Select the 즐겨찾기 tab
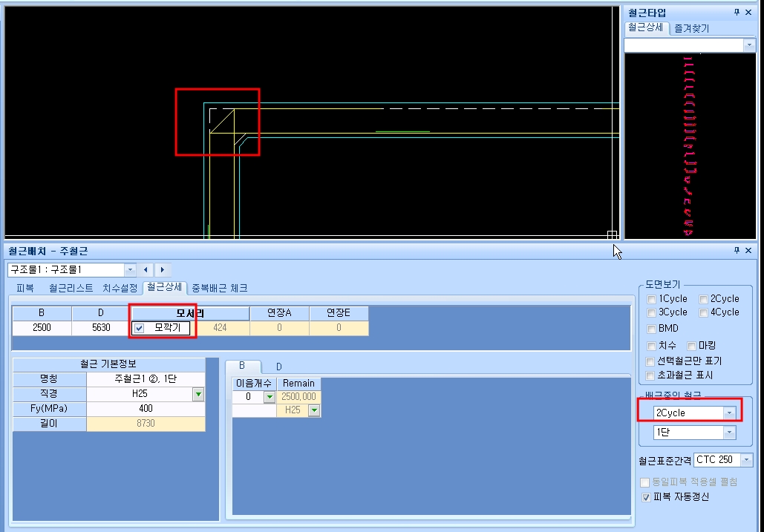 [691, 29]
